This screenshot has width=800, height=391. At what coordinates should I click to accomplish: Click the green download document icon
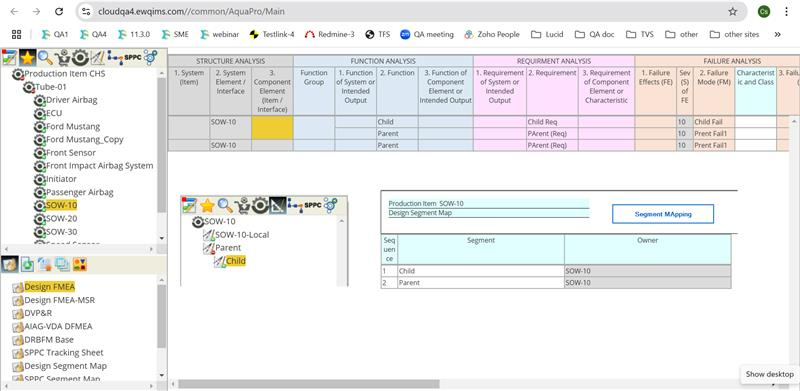(x=28, y=264)
